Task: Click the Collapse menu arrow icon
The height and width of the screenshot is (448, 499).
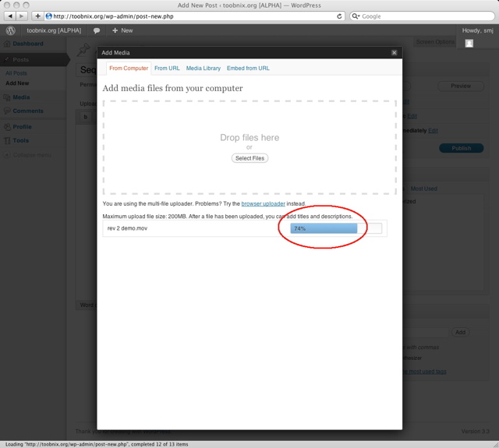Action: pos(7,155)
